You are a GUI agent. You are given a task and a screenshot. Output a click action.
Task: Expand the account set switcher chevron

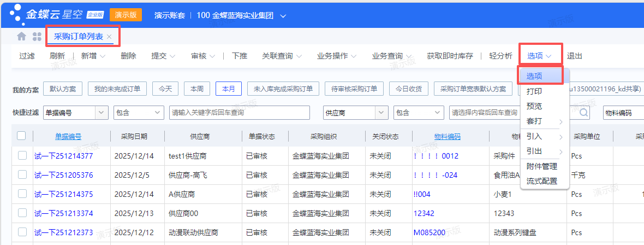[283, 16]
